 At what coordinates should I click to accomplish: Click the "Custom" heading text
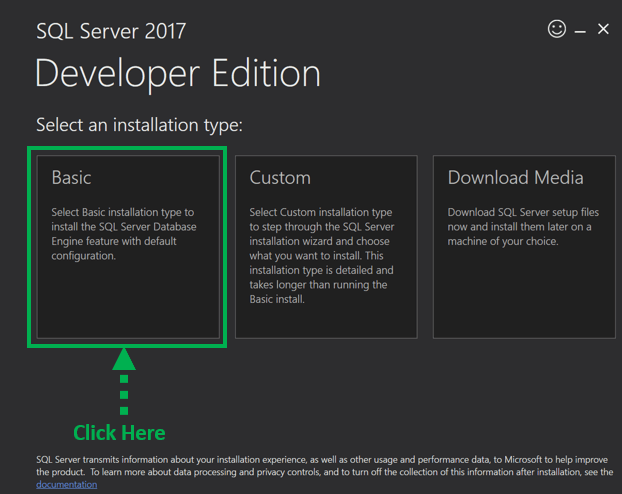(280, 178)
